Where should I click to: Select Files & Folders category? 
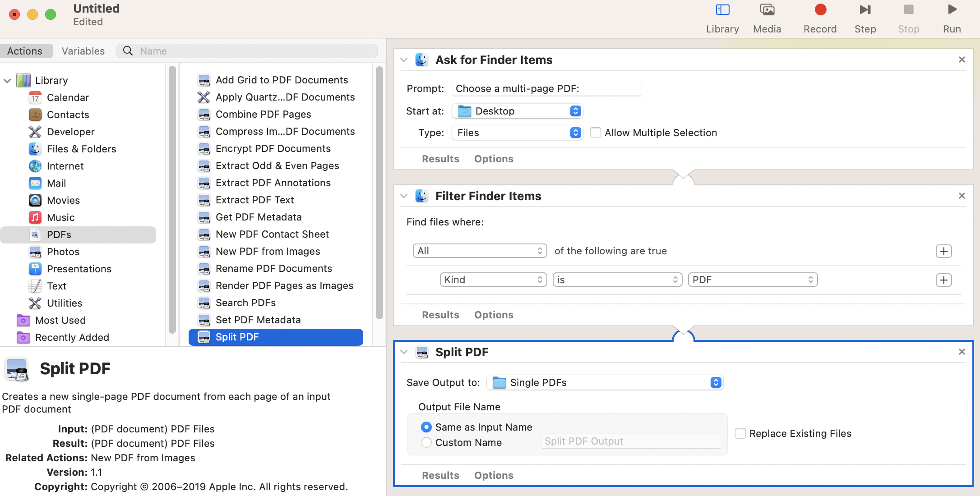pyautogui.click(x=81, y=149)
